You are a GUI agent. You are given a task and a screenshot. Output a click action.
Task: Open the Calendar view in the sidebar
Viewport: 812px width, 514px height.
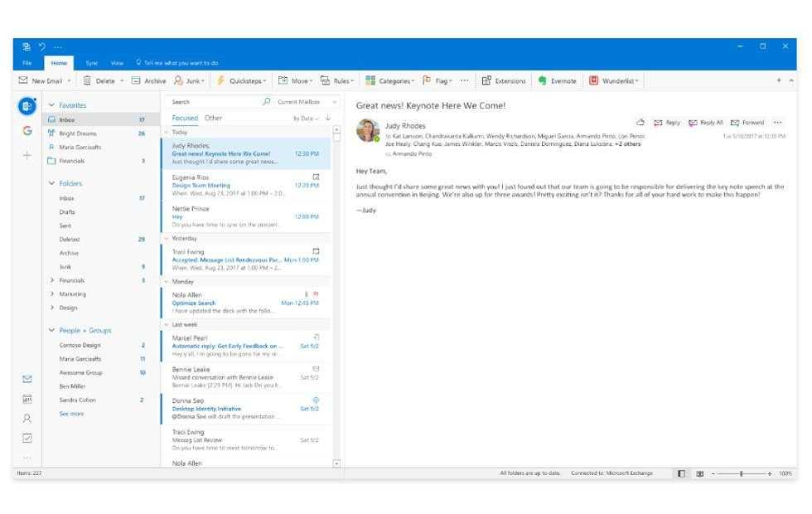click(27, 399)
